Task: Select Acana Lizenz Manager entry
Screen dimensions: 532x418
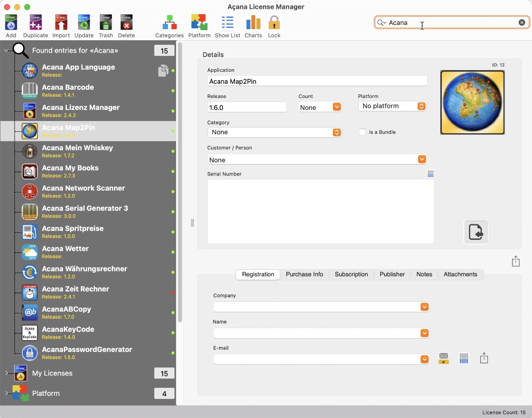Action: pyautogui.click(x=88, y=111)
